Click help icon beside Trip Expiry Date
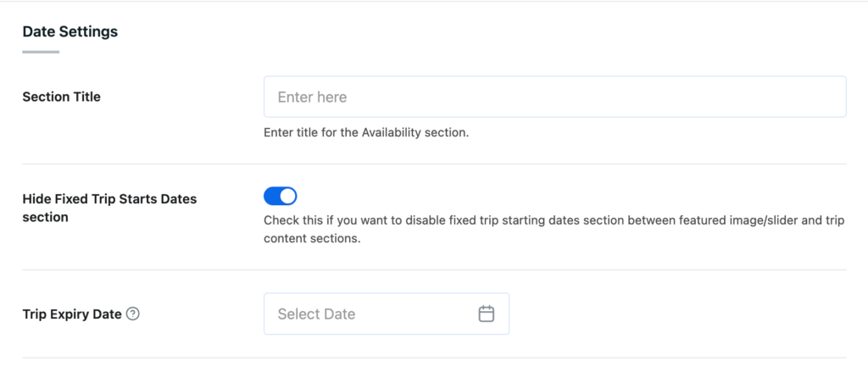The height and width of the screenshot is (367, 868). (x=133, y=314)
